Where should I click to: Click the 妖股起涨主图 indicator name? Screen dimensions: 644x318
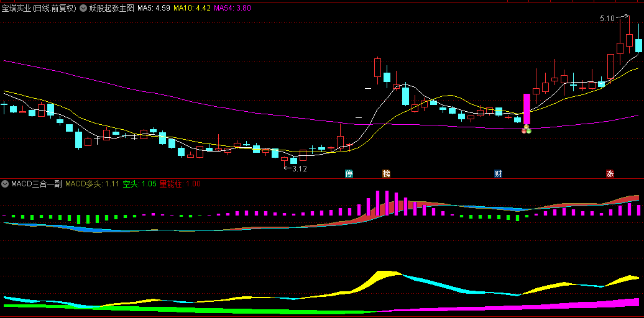coord(112,8)
